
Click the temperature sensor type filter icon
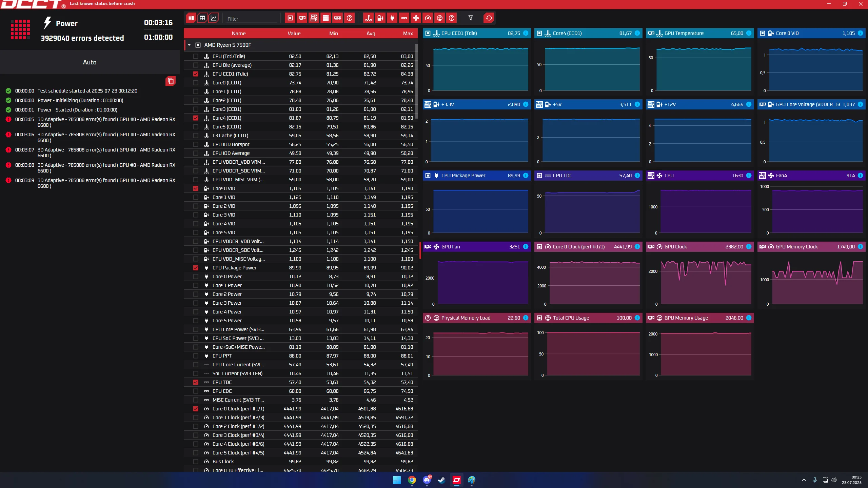coord(368,18)
